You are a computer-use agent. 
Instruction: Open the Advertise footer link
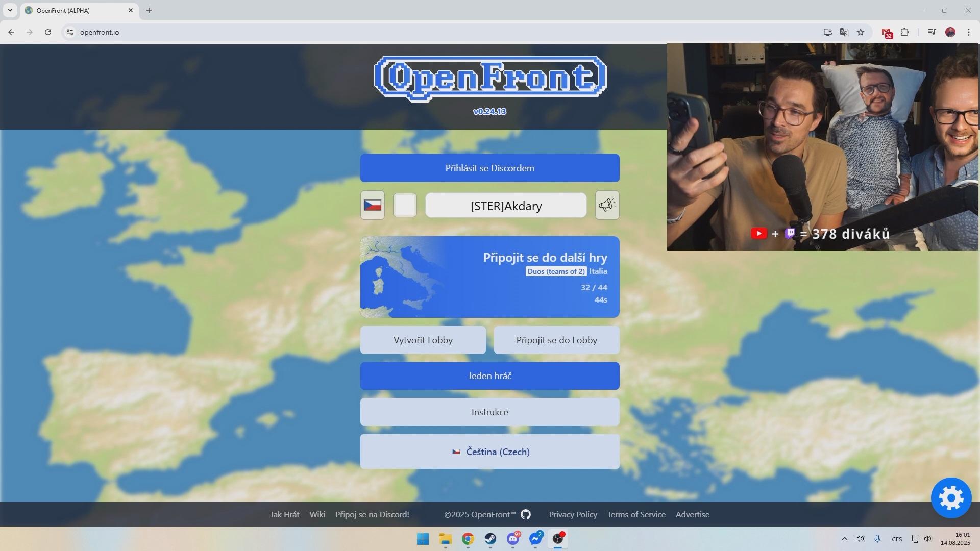693,514
